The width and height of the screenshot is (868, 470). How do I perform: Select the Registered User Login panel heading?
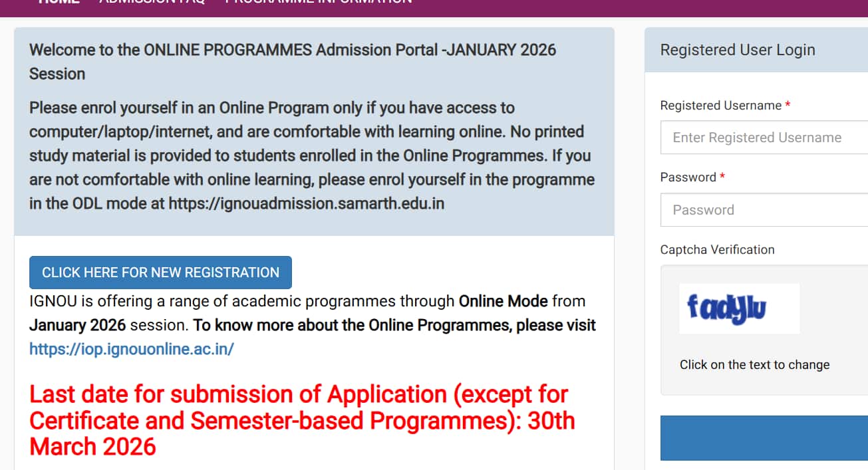(737, 50)
